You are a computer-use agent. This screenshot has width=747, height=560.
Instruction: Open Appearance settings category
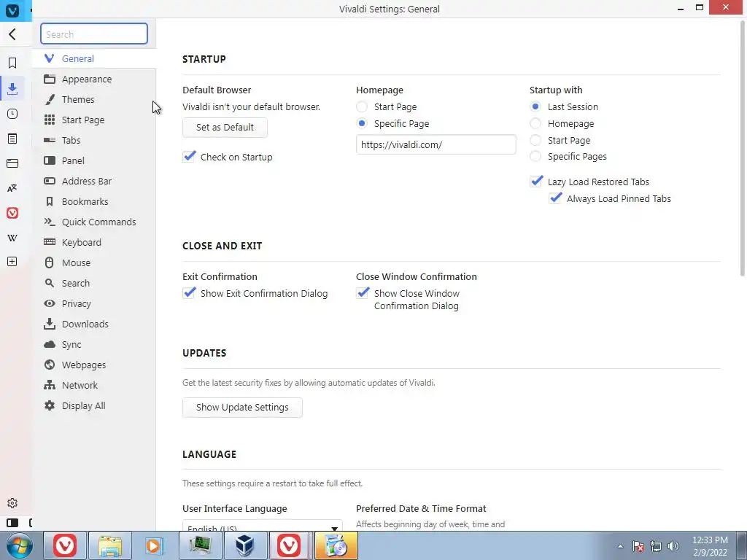click(94, 79)
